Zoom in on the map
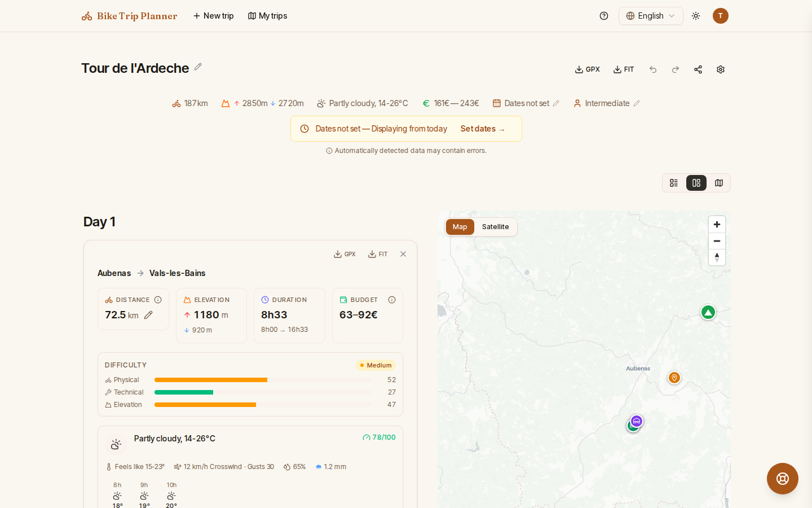The image size is (812, 508). [717, 225]
